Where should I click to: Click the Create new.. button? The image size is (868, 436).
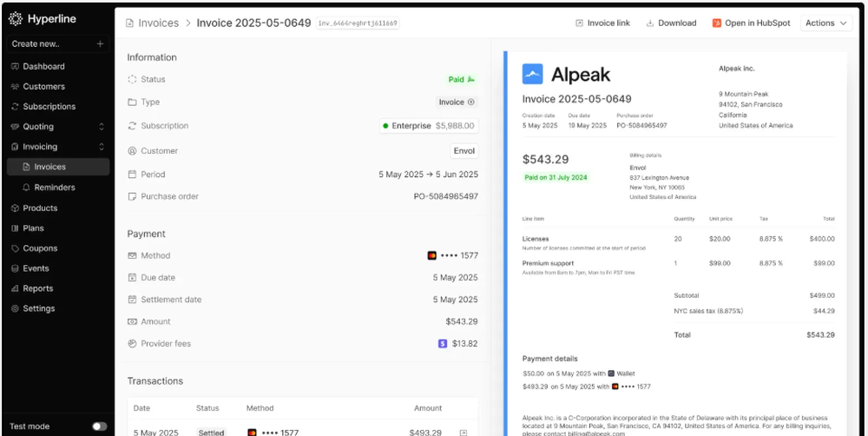pos(57,43)
